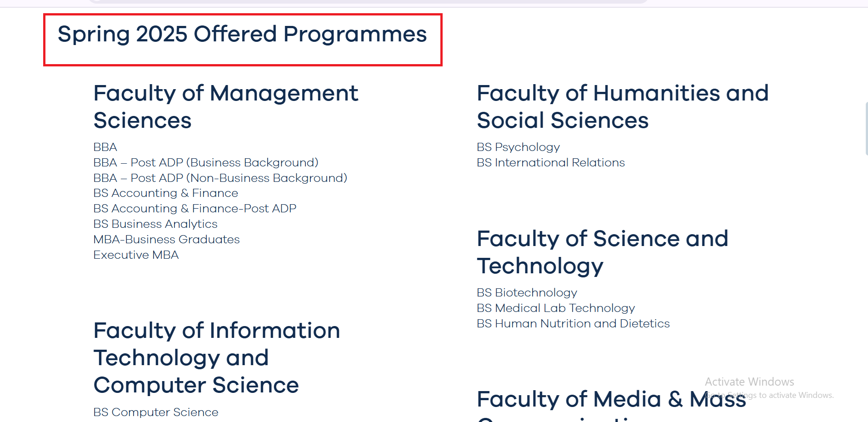Select BS Business Analytics programme
Screen dimensions: 868x422
(x=155, y=224)
